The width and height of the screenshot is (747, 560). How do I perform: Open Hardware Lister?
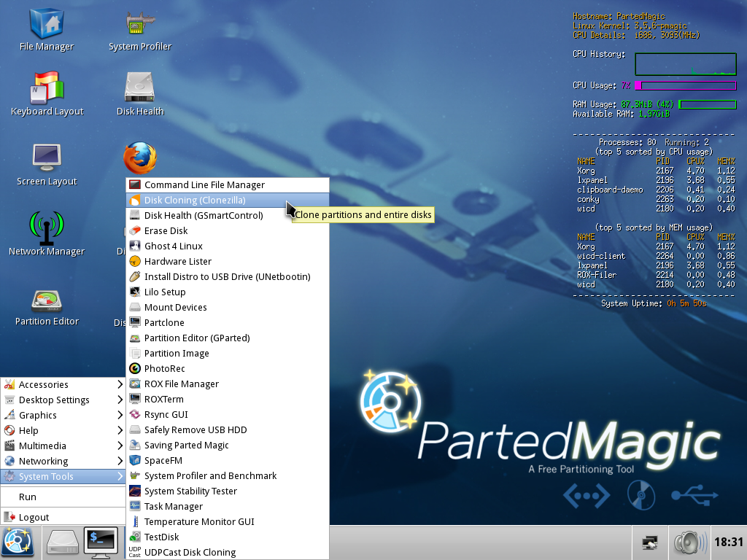(x=228, y=262)
